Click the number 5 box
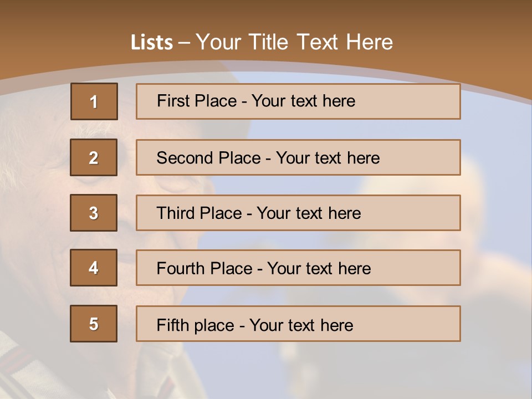The image size is (532, 399). [94, 324]
